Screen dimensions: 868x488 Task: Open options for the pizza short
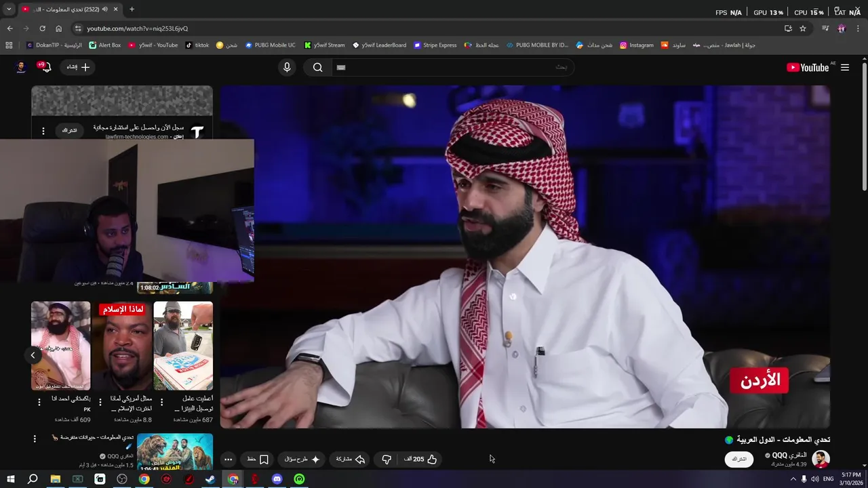point(161,402)
